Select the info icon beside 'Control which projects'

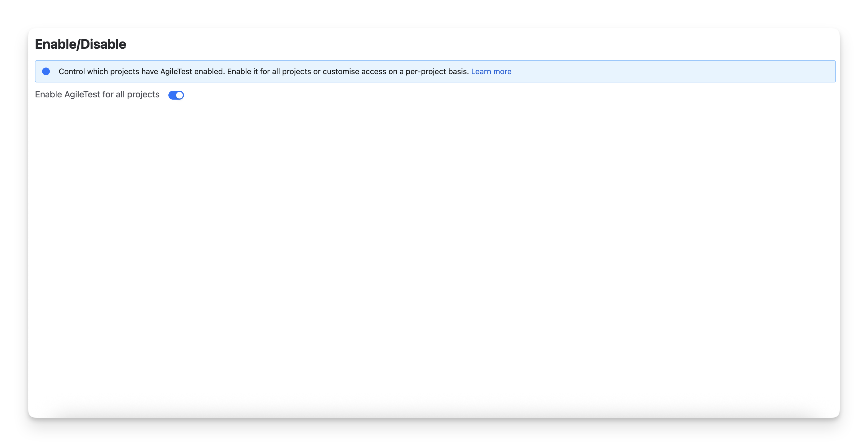(46, 71)
